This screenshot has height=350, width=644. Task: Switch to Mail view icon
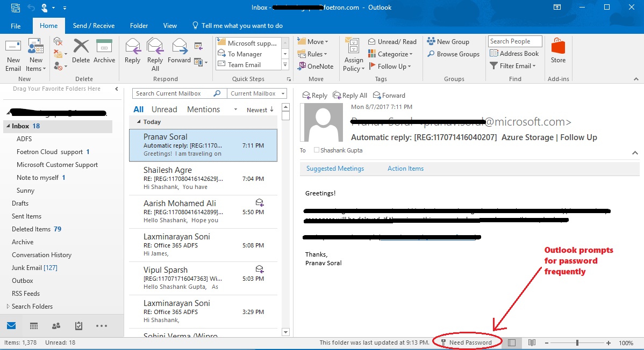point(11,326)
